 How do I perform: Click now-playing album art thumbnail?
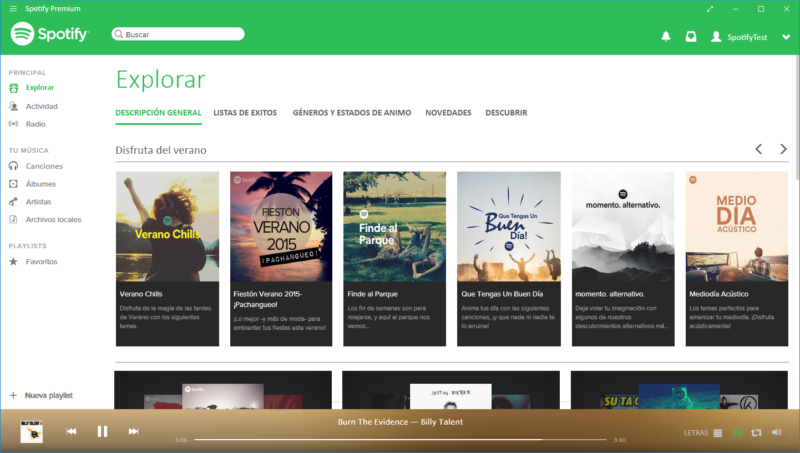click(32, 432)
